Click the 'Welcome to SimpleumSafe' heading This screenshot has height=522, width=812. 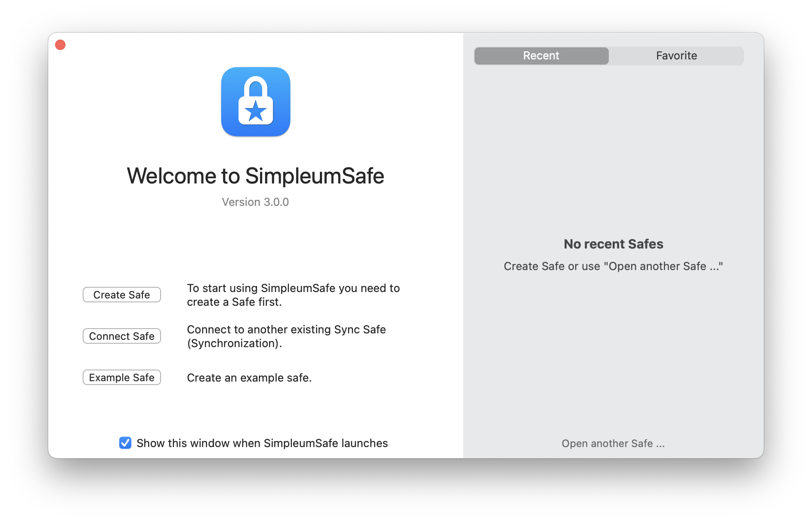(255, 176)
